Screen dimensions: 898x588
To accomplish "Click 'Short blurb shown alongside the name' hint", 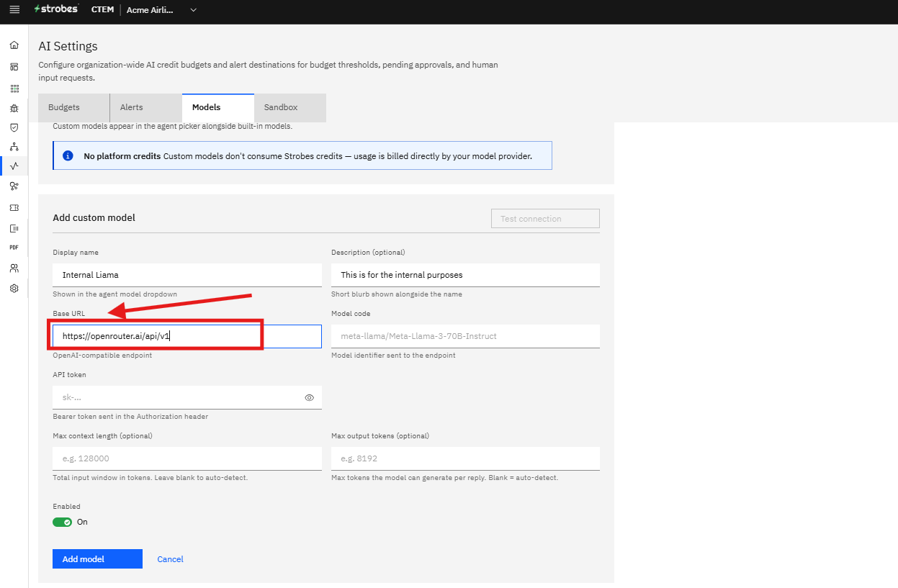I will [x=397, y=294].
